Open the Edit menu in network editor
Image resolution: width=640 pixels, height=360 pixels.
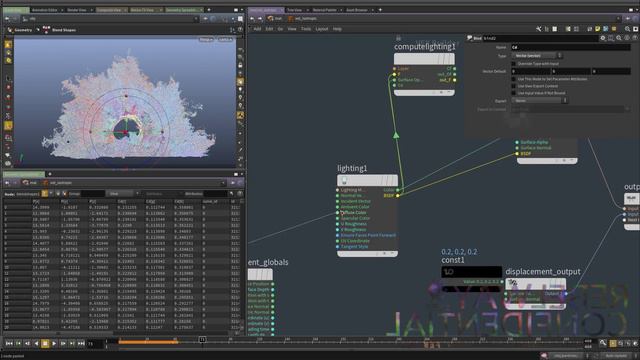(x=269, y=29)
